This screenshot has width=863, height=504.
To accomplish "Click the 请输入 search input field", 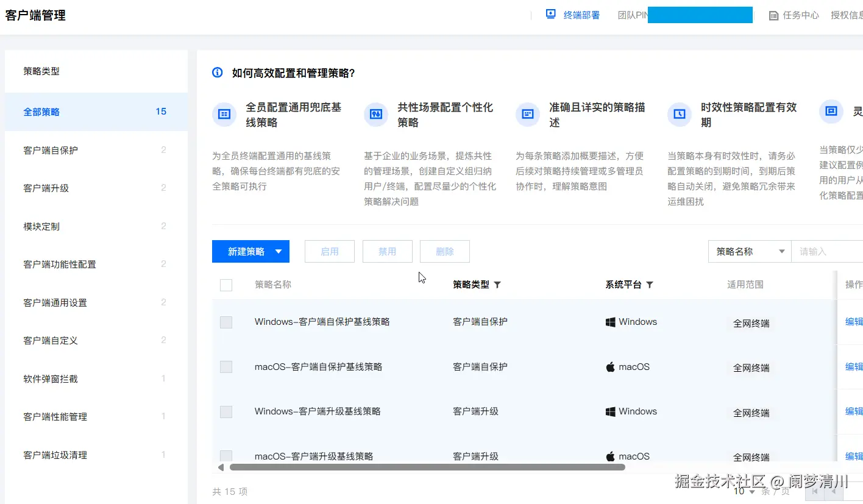I will (827, 251).
